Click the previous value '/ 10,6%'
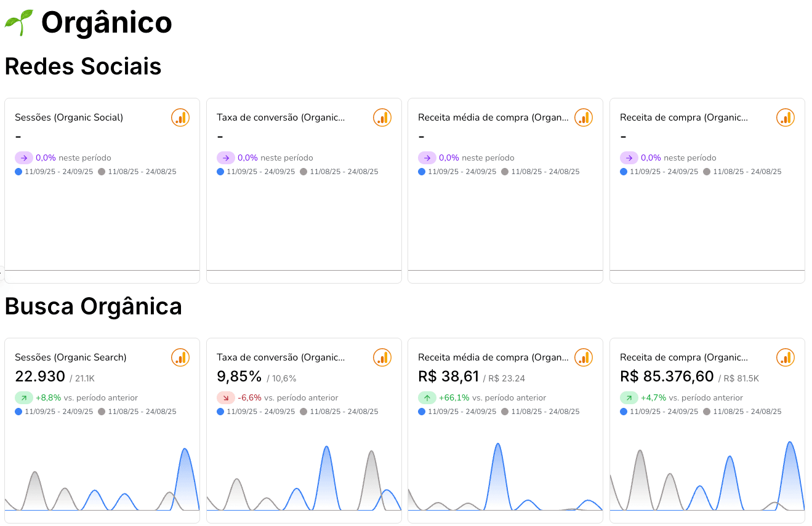The height and width of the screenshot is (526, 812). (x=281, y=378)
